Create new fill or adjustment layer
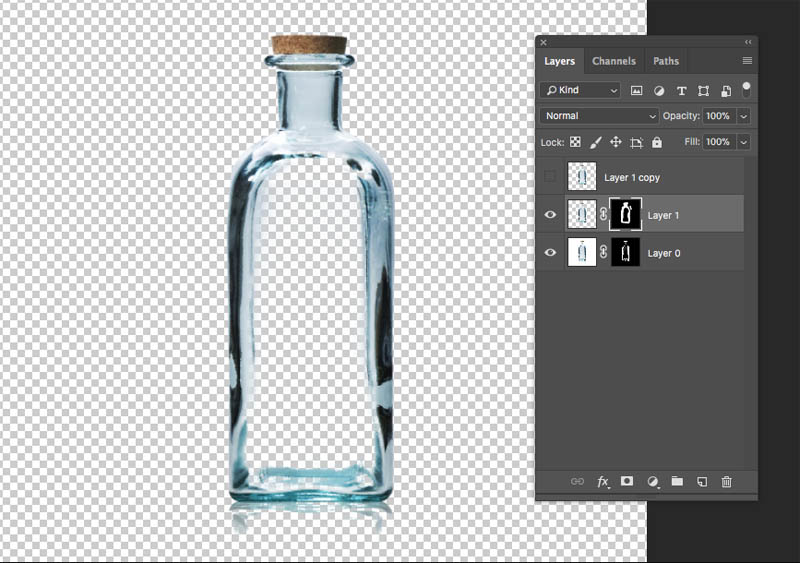 tap(652, 481)
